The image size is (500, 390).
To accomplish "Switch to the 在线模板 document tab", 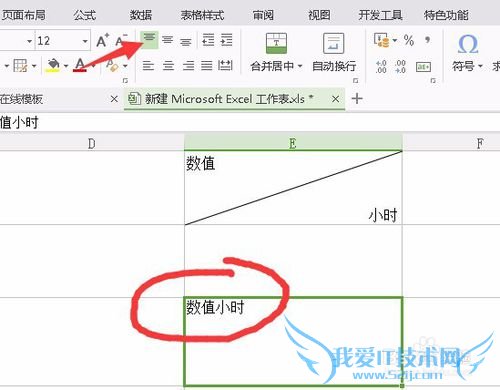I will pyautogui.click(x=22, y=99).
